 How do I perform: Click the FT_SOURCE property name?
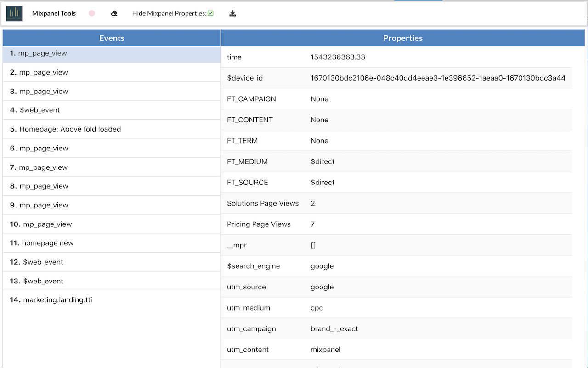pos(248,182)
